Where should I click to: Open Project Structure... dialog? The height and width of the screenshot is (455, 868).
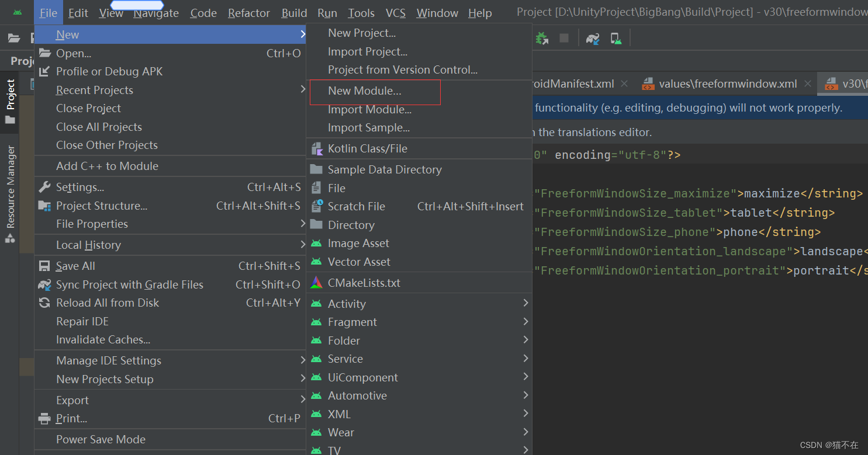tap(171, 206)
